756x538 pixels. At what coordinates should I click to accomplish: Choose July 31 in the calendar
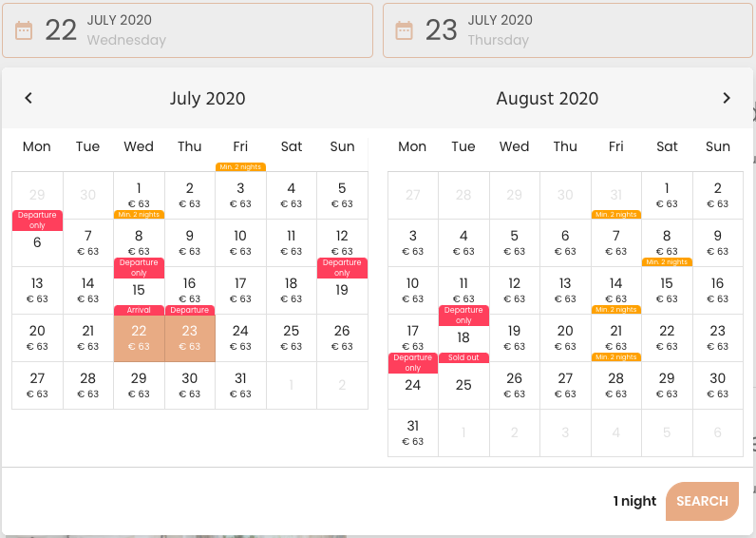tap(240, 386)
